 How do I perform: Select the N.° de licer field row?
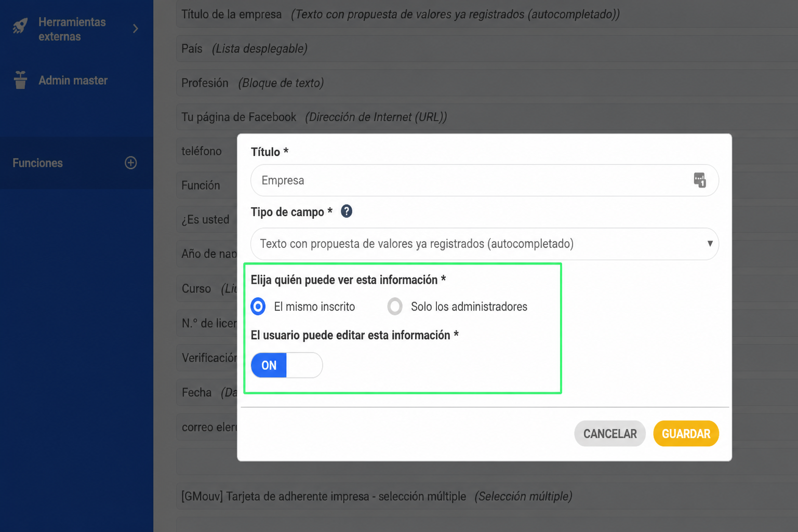click(207, 323)
